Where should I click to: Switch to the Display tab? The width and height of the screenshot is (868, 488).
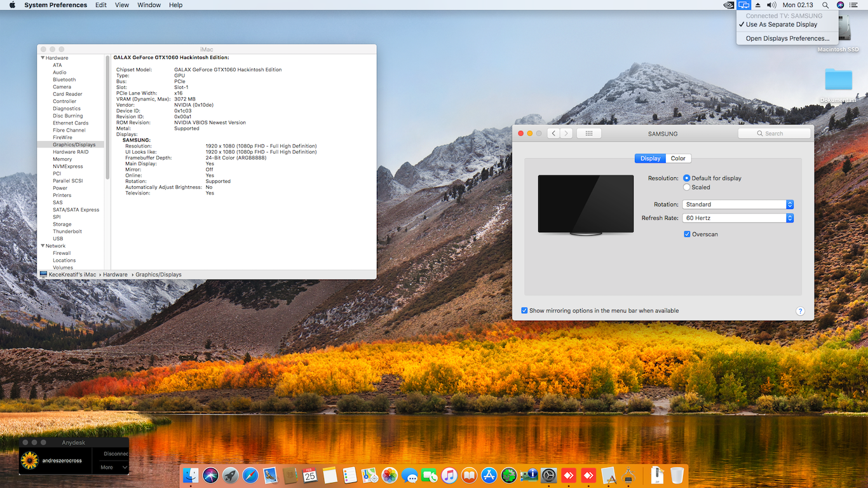tap(650, 158)
